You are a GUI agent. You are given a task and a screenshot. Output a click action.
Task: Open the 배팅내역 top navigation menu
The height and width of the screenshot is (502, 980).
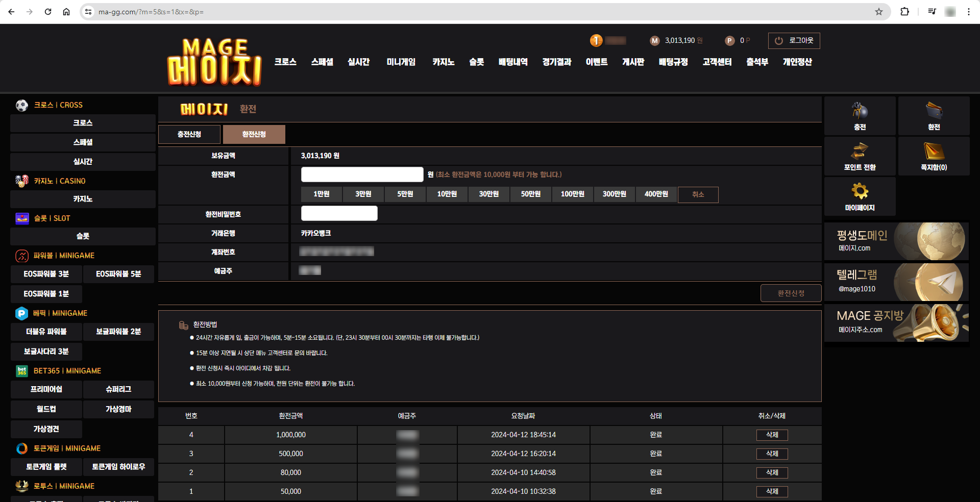pos(513,62)
